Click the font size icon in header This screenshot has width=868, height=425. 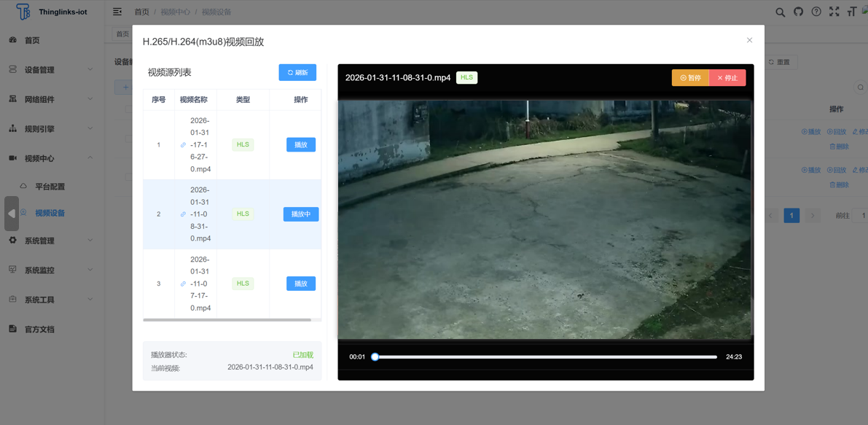click(851, 12)
